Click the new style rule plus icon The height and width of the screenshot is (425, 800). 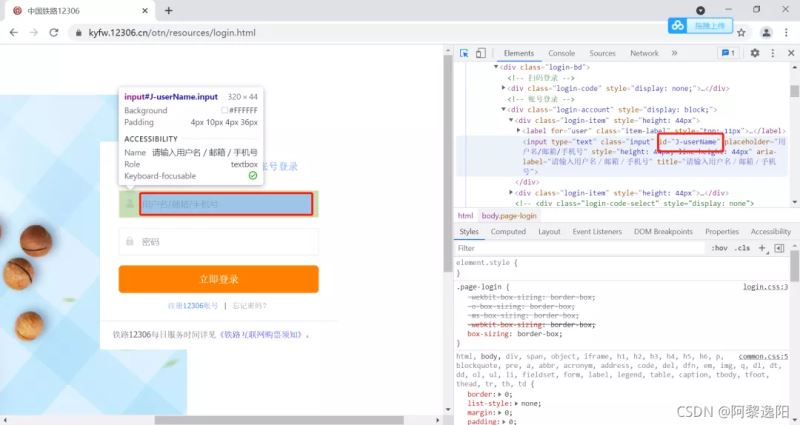click(x=762, y=247)
